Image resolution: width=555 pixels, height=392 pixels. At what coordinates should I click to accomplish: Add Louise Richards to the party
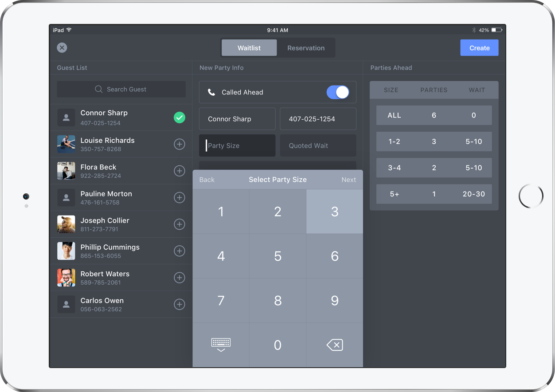[180, 144]
